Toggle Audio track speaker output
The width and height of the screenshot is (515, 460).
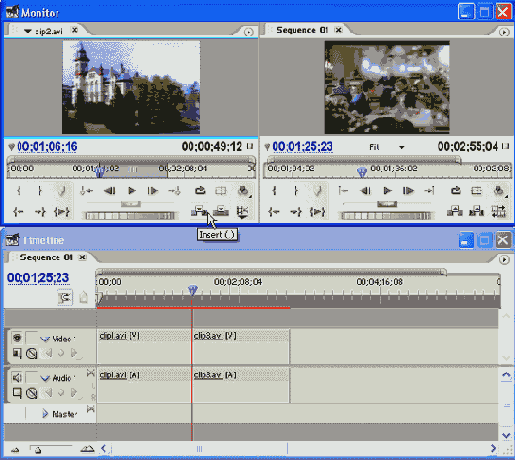pyautogui.click(x=17, y=377)
